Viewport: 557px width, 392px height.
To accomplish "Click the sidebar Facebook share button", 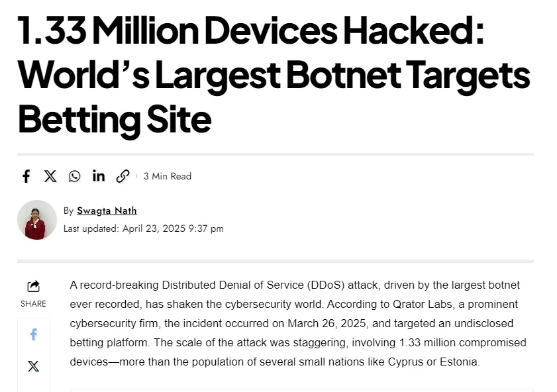I will tap(33, 334).
